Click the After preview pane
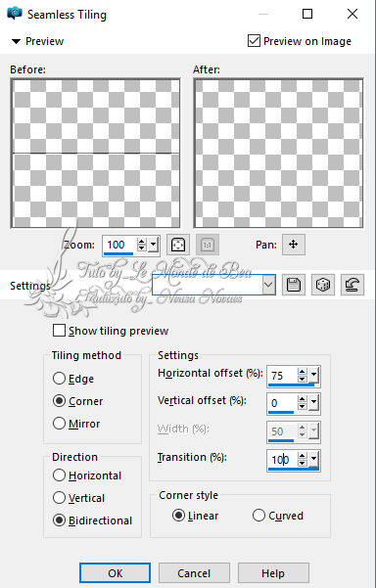This screenshot has height=588, width=376. 278,153
